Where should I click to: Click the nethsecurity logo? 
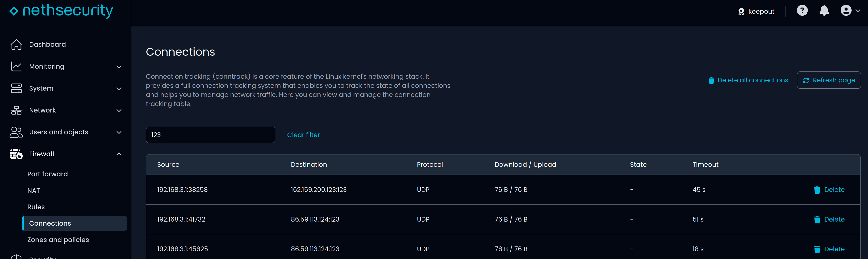[61, 11]
